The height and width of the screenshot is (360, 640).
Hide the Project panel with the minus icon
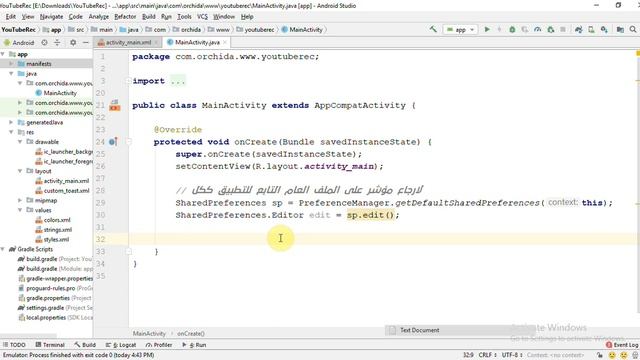85,42
